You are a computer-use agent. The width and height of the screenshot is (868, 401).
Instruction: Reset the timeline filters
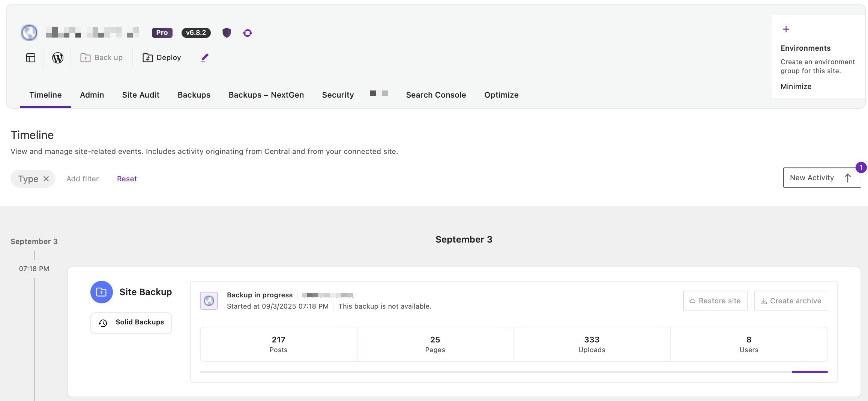pyautogui.click(x=127, y=179)
